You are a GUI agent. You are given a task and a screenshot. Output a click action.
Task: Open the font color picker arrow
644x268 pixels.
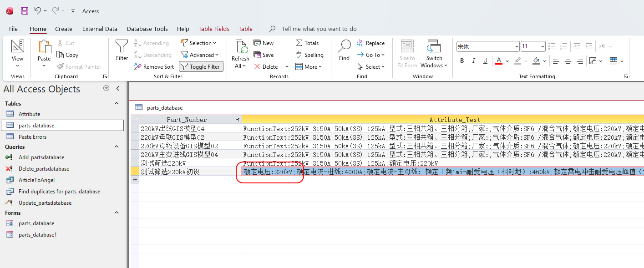[x=507, y=61]
